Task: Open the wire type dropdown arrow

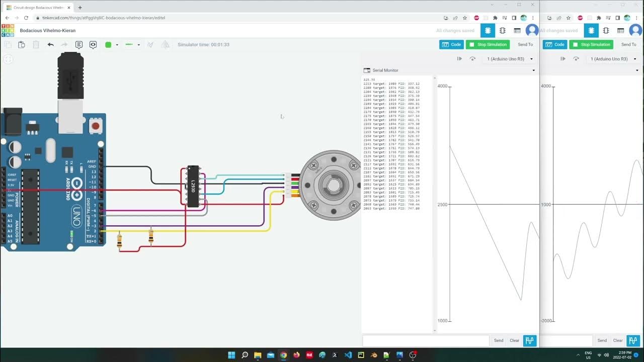Action: [x=138, y=45]
